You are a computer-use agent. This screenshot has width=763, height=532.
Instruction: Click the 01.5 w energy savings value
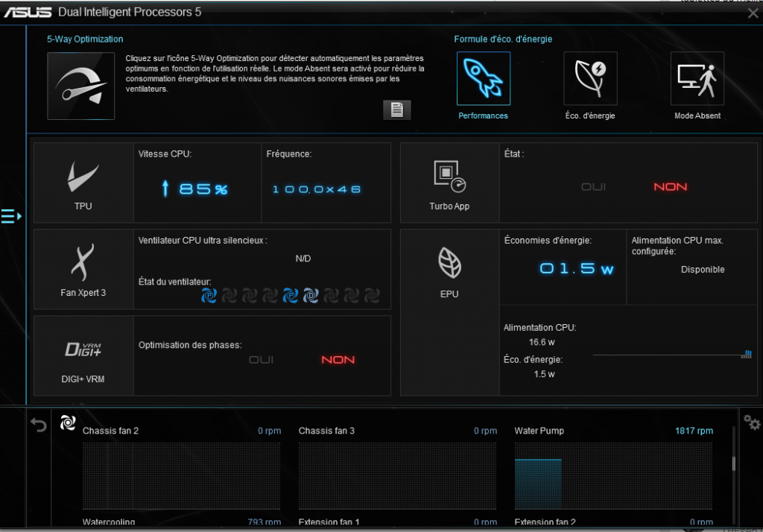pyautogui.click(x=577, y=269)
